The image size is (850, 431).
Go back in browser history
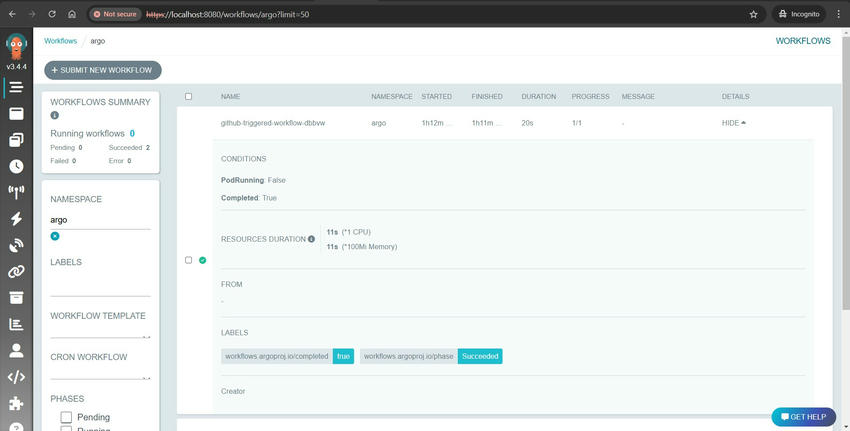(x=12, y=14)
